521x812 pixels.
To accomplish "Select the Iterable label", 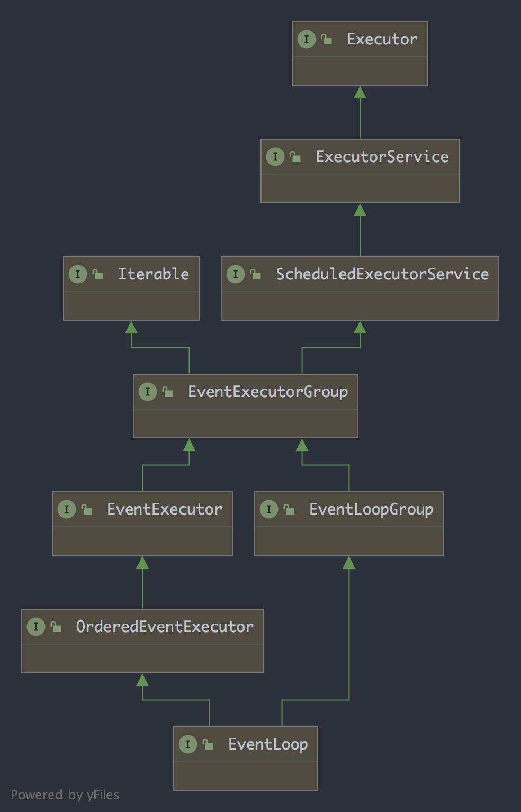I will pyautogui.click(x=154, y=274).
